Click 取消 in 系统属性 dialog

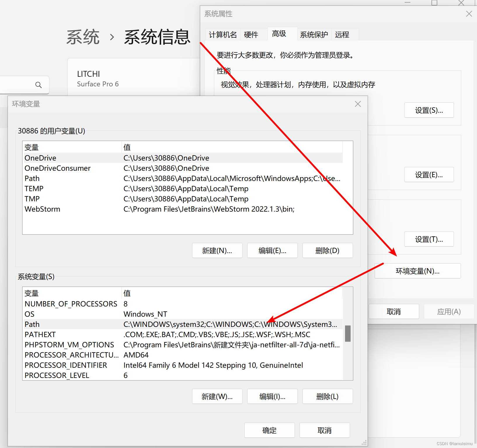pos(394,311)
